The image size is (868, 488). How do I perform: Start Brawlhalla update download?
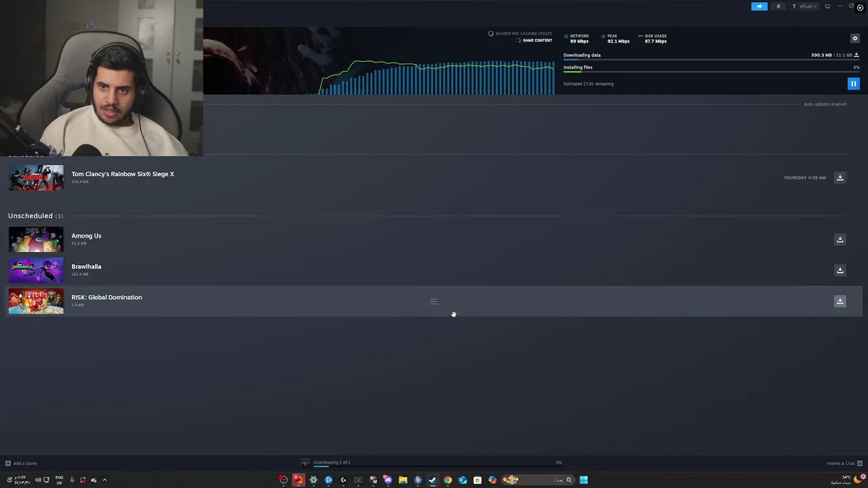coord(840,270)
